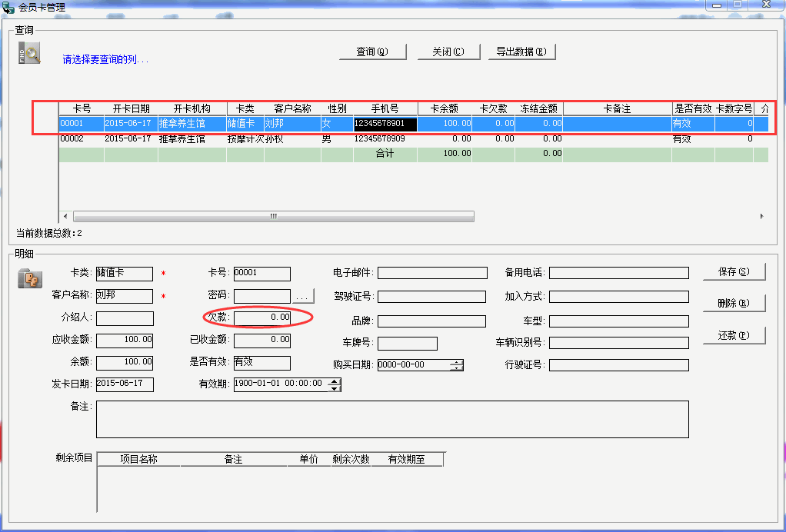
Task: Click the 是否有效 field in details
Action: [262, 363]
